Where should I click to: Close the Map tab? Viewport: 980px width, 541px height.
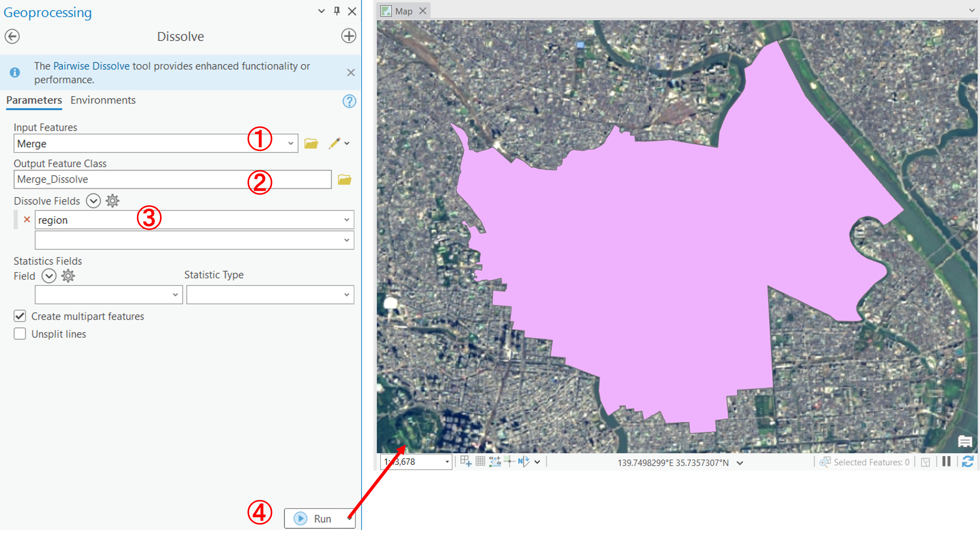[x=423, y=11]
